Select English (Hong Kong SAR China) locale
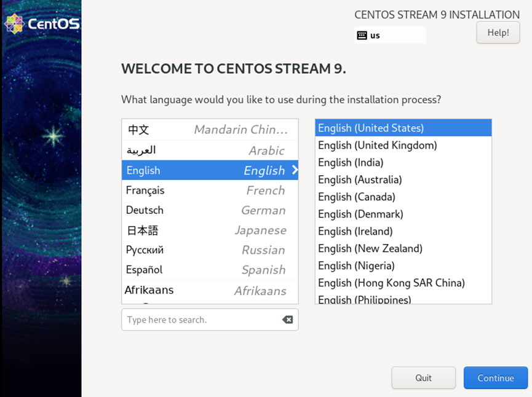Screen dimensions: 532x397 pos(403,283)
